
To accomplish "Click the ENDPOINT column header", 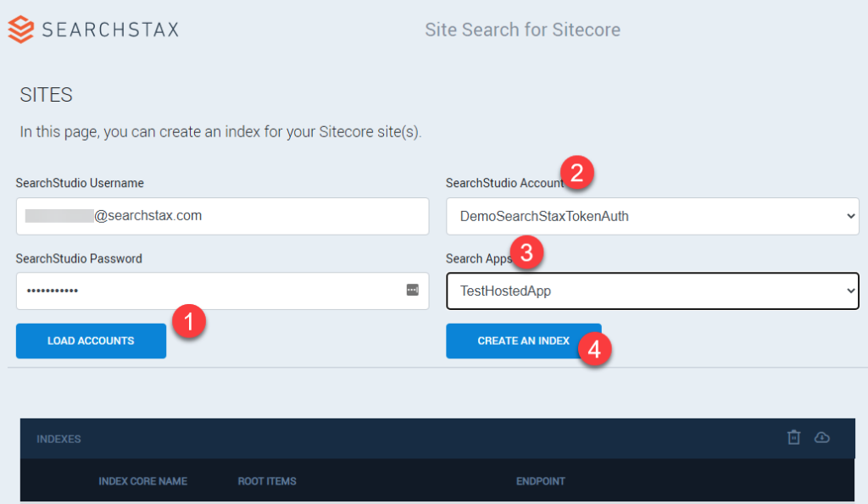I will click(541, 480).
